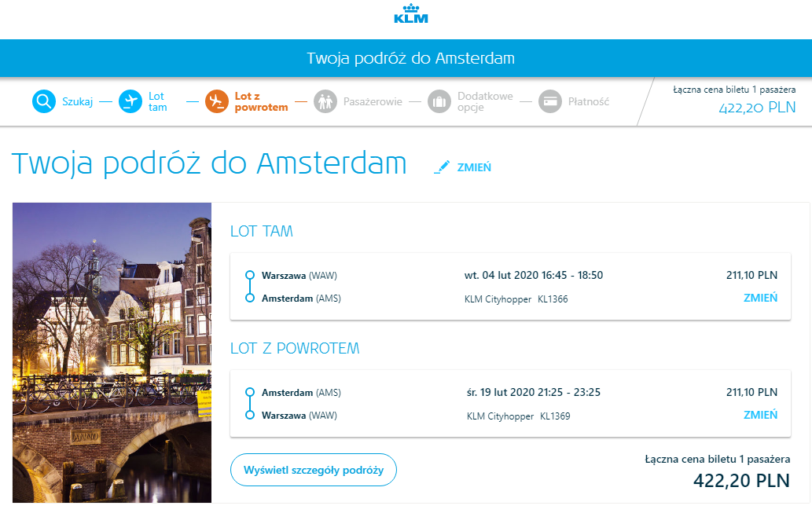Click the Dodatkowe opcje suitcase icon
Screen dimensions: 812x513
pos(439,101)
